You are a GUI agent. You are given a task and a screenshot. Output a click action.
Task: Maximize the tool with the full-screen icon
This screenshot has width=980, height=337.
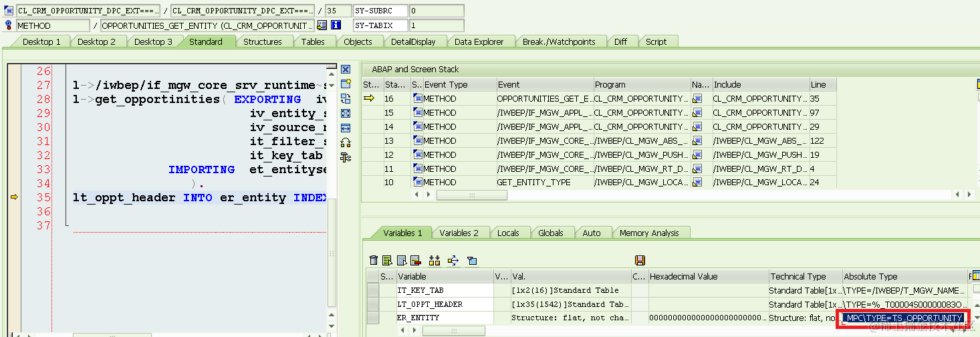click(x=346, y=113)
